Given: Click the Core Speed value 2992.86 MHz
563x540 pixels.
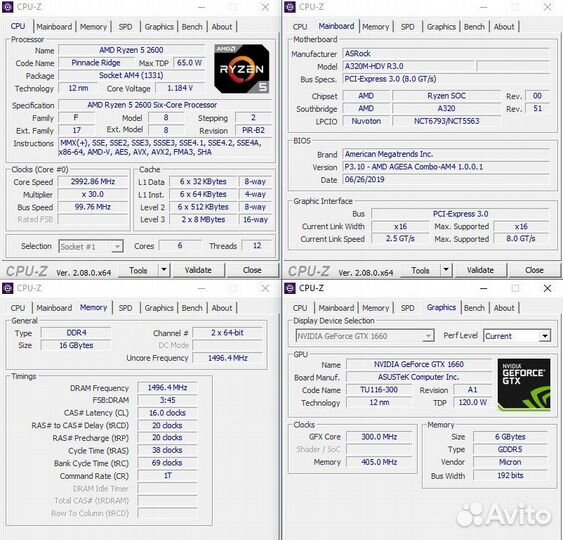Looking at the screenshot, I should tap(93, 182).
